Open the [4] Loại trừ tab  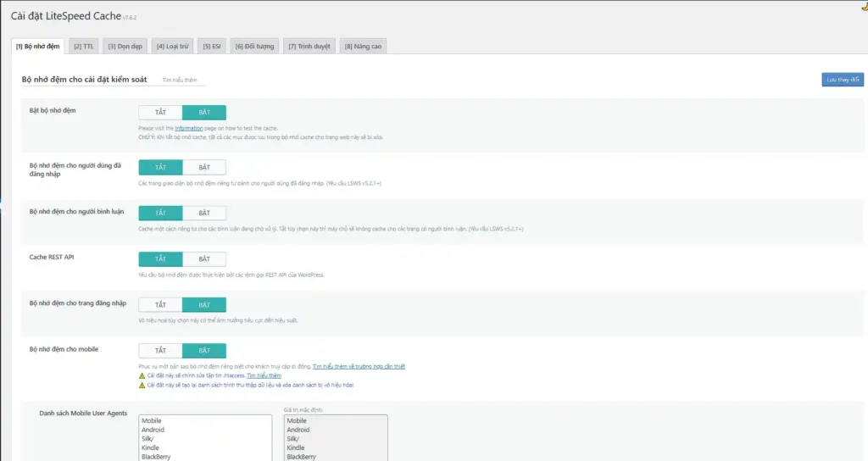pos(172,47)
